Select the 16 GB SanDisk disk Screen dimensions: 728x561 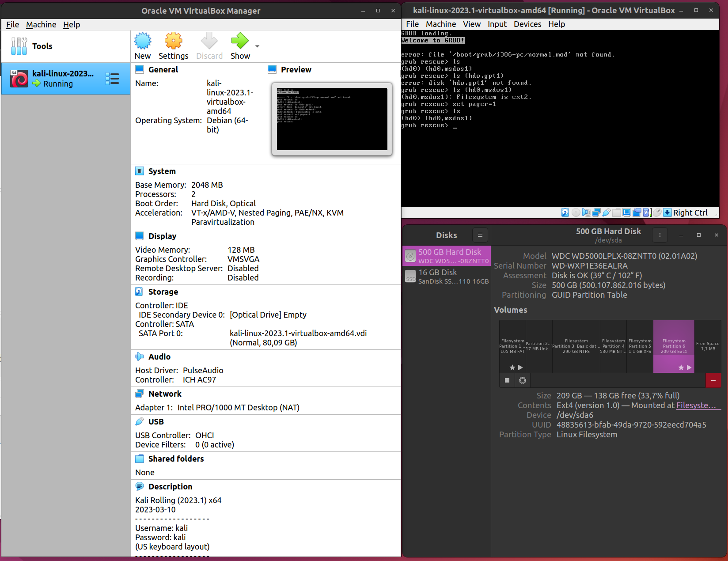447,277
